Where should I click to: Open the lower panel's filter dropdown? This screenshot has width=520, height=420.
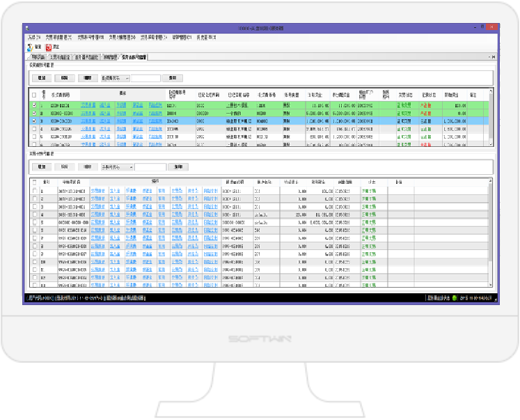117,167
